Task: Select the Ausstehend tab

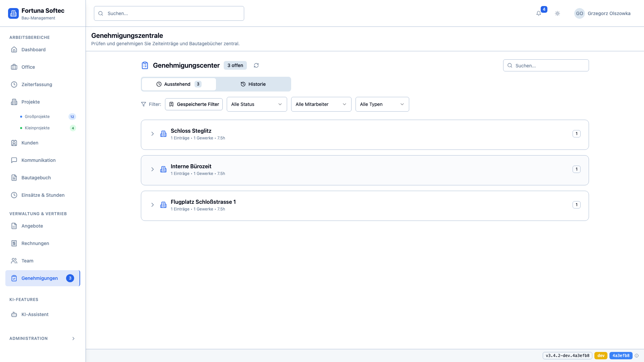Action: pos(178,84)
